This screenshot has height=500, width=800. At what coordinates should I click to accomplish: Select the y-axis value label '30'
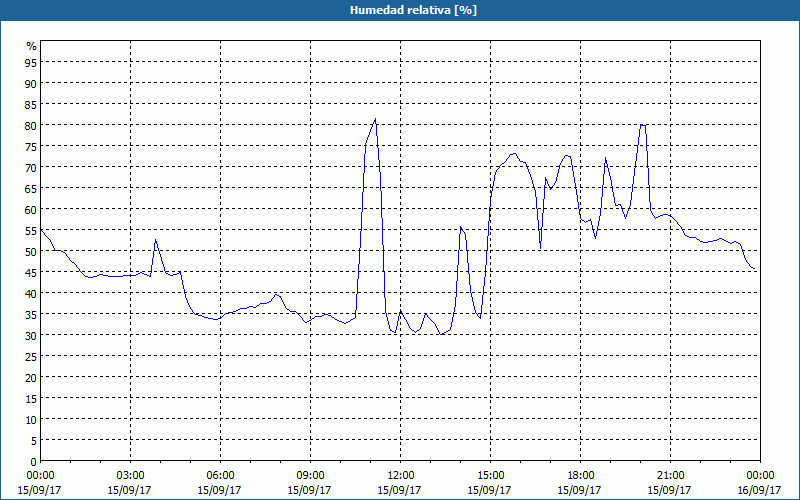(31, 336)
